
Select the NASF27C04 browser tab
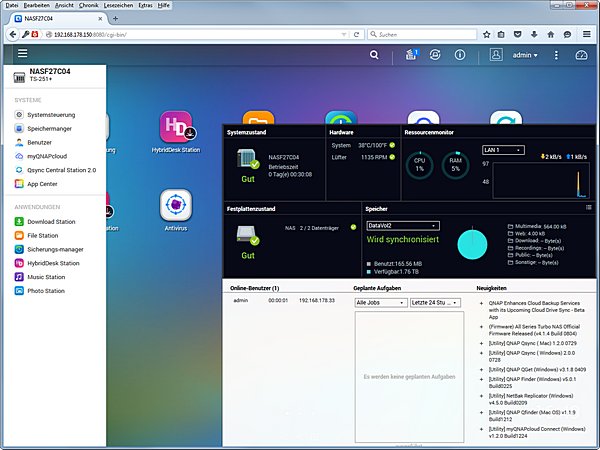[x=57, y=18]
